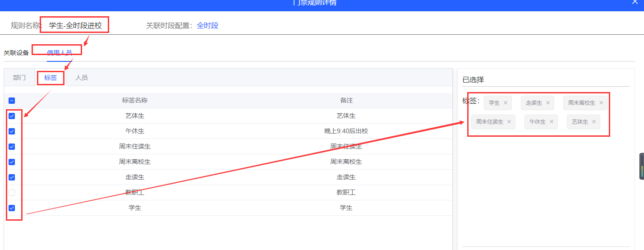Uncheck the 艺体生 checkbox
The image size is (644, 250).
tap(12, 116)
